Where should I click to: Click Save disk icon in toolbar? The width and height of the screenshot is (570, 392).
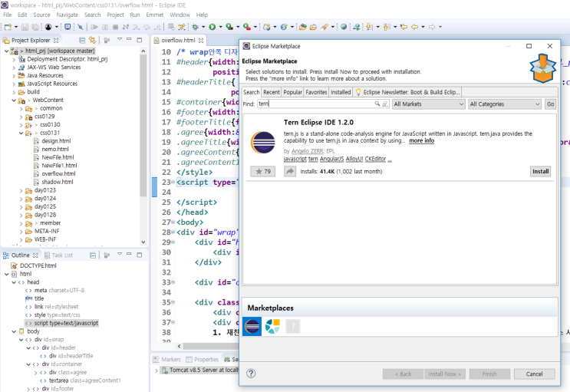25,27
